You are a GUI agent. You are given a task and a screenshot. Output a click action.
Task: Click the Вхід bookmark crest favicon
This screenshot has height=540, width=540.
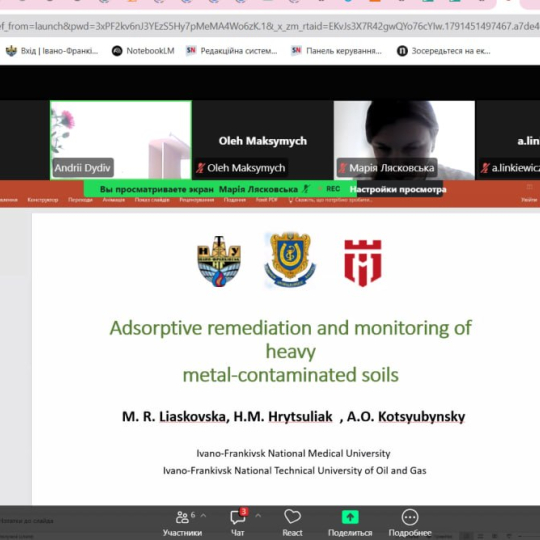coord(11,51)
